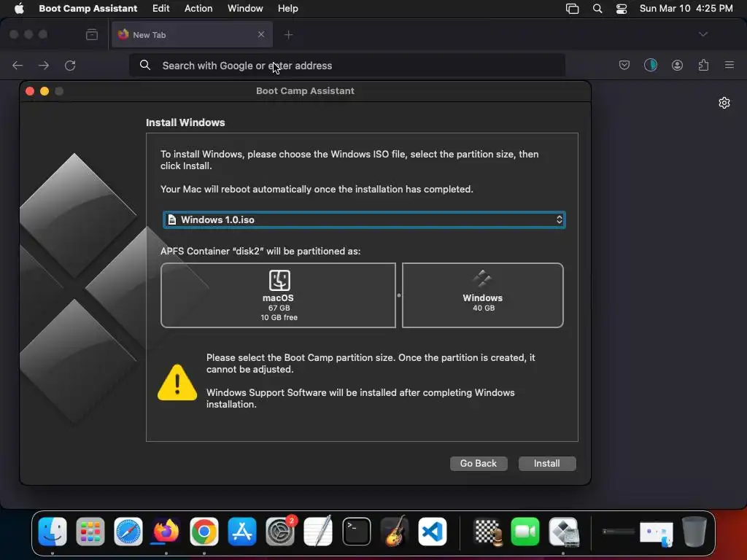Click the Install button
Screen dimensions: 747x560
click(547, 463)
